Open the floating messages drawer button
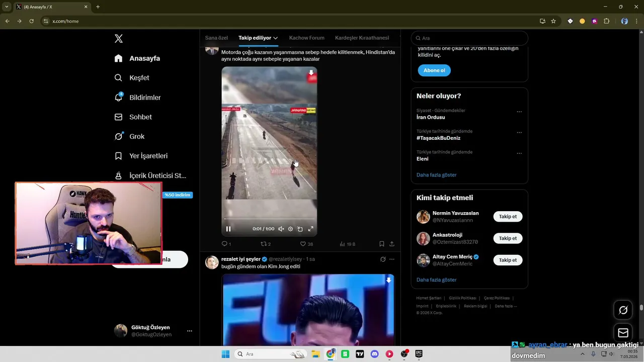Viewport: 644px width, 362px height. click(x=623, y=333)
